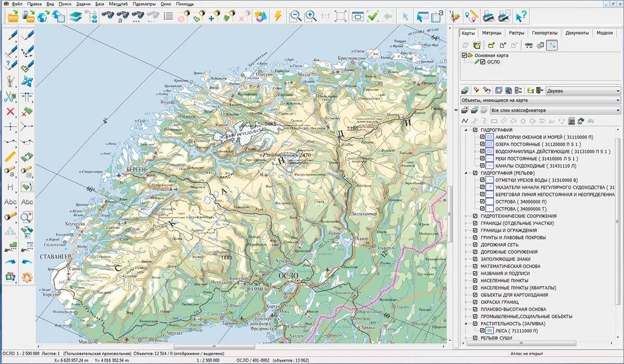Viewport: 624px width, 364px height.
Task: Click the keyboard-like grid icon in legend filter row
Action: [x=572, y=121]
